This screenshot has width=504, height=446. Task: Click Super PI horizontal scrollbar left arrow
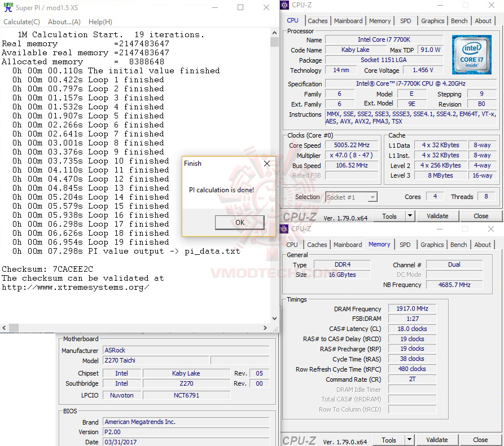[4, 328]
